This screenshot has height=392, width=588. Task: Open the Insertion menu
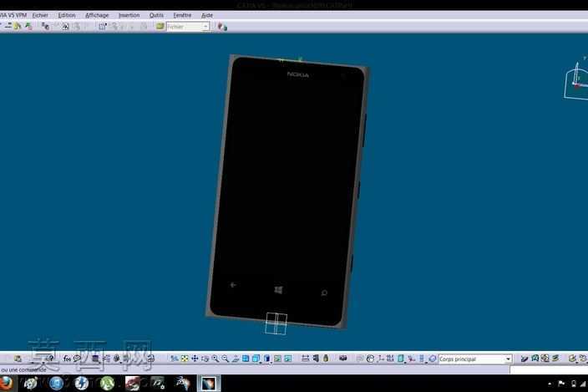point(129,15)
